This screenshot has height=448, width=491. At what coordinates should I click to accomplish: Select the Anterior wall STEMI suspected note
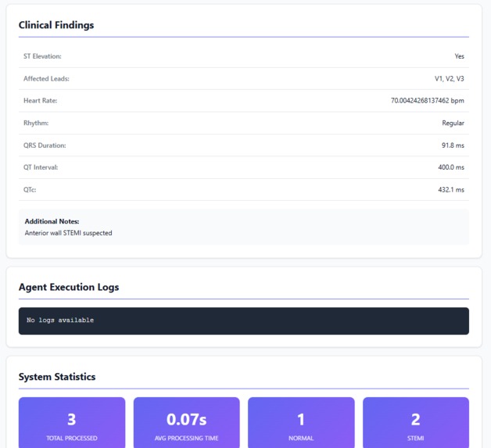[x=68, y=233]
